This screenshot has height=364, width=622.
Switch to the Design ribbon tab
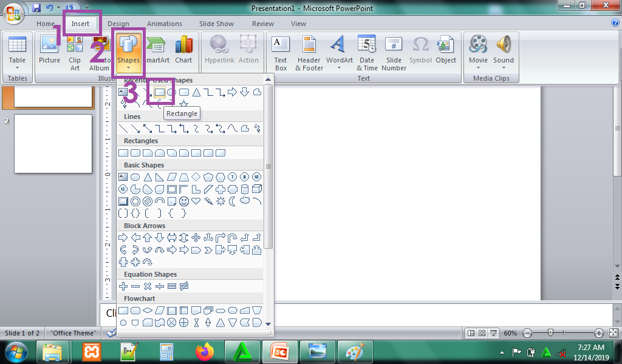pyautogui.click(x=118, y=24)
